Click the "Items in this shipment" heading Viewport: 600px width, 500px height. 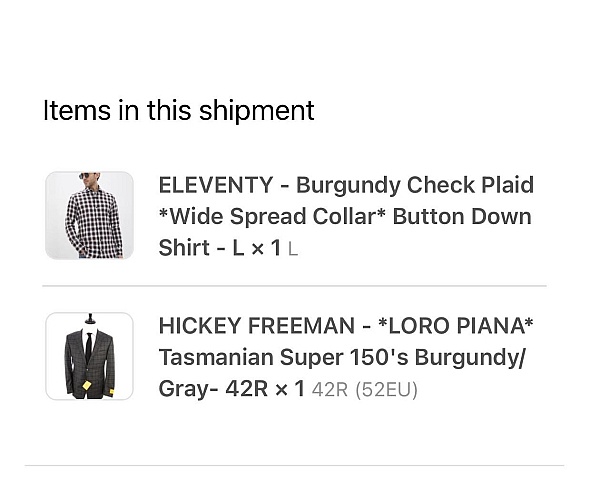click(x=179, y=111)
